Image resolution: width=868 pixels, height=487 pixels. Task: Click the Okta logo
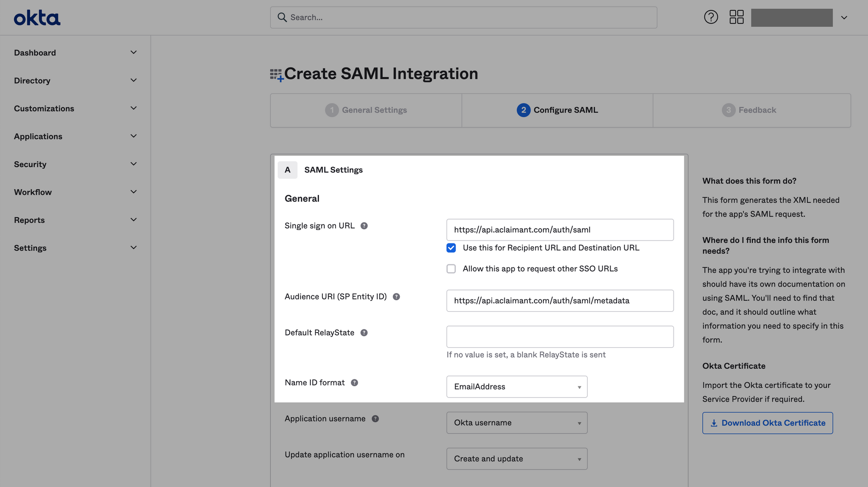pos(37,18)
